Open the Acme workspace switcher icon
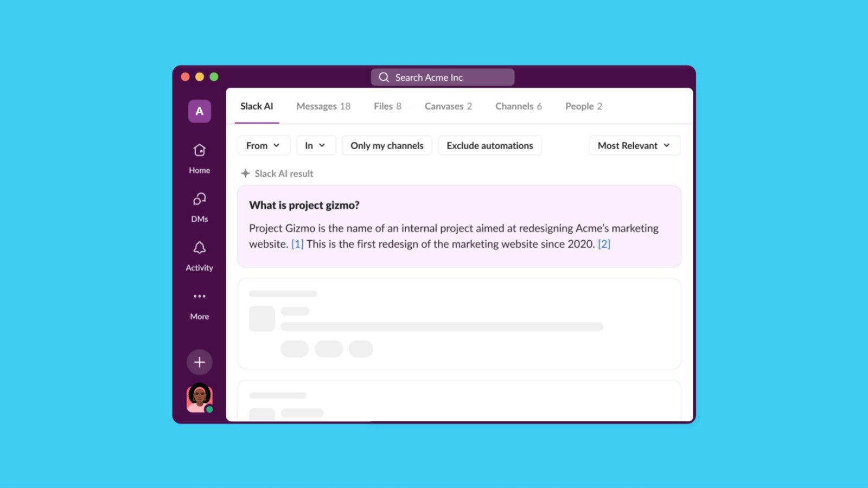Viewport: 868px width, 488px height. 199,111
